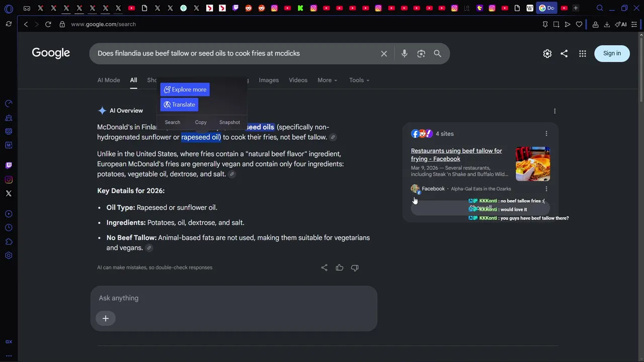
Task: Open X (Twitter) in the sidebar
Action: pyautogui.click(x=9, y=193)
